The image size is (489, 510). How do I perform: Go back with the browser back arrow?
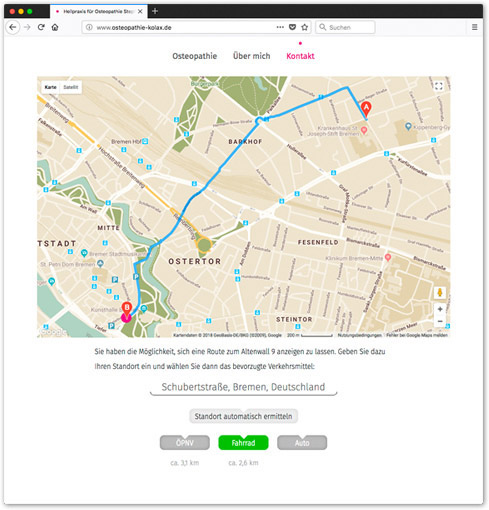tap(13, 27)
